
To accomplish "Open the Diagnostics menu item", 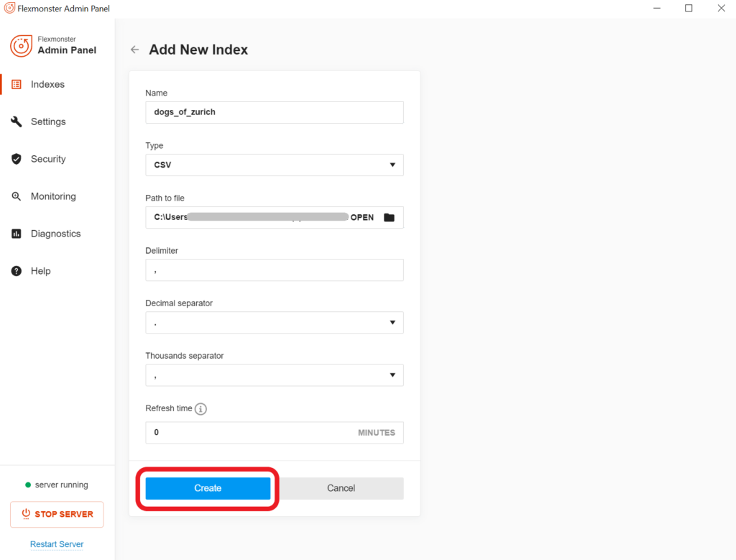I will tap(57, 234).
